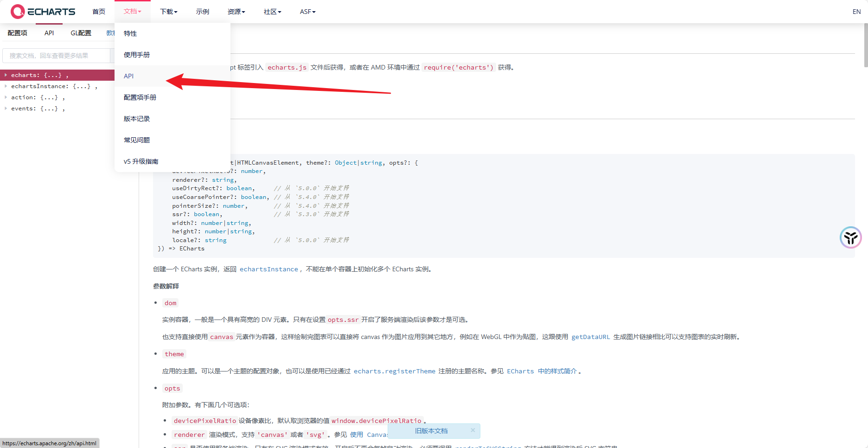Go to 首页 in the navigation bar
The height and width of the screenshot is (448, 868).
click(99, 12)
